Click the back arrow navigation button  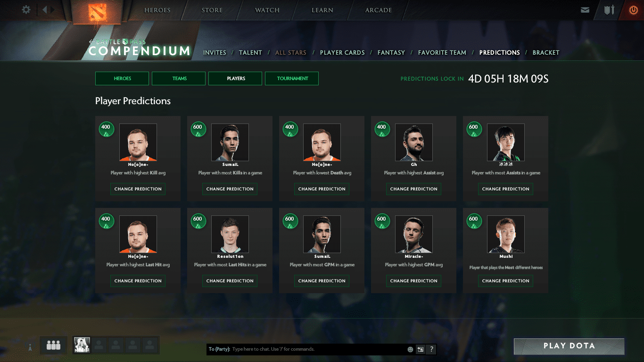(45, 9)
